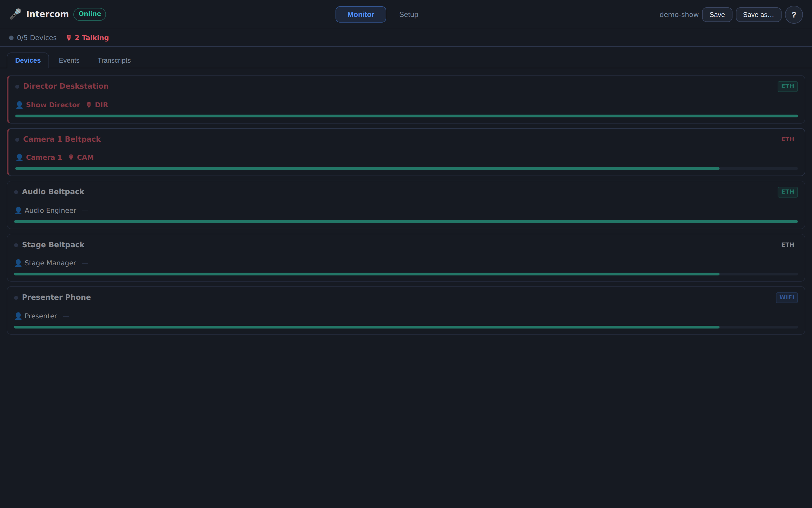Click the status dot of Presenter Phone
Viewport: 812px width, 508px height.
click(16, 298)
